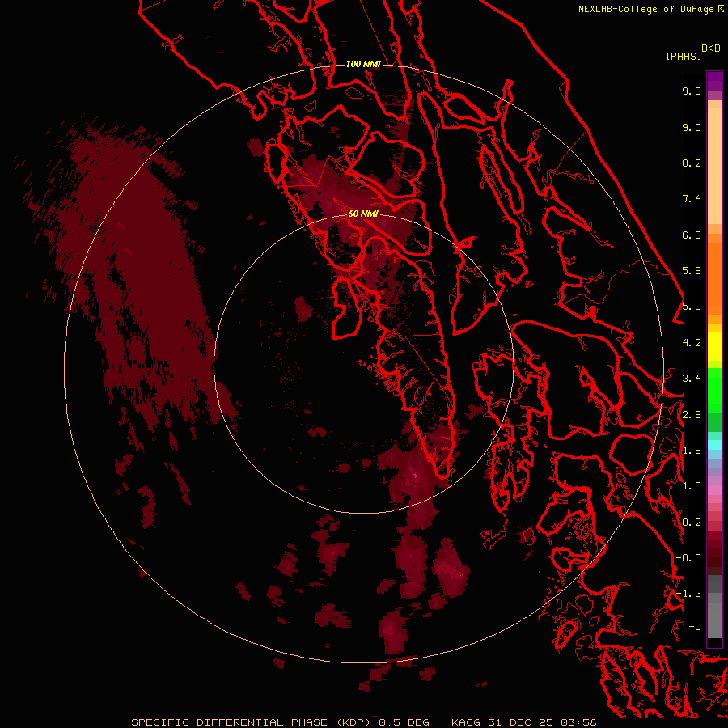
Task: Click the [PHAS] units label
Action: point(684,56)
